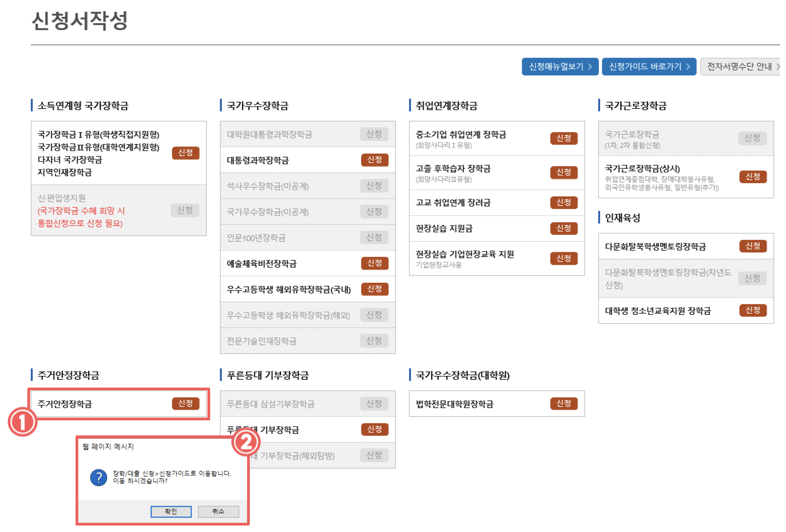Click 신청 for 우수고등학생 해외유학장학금(국내)
786x532 pixels.
[x=375, y=289]
